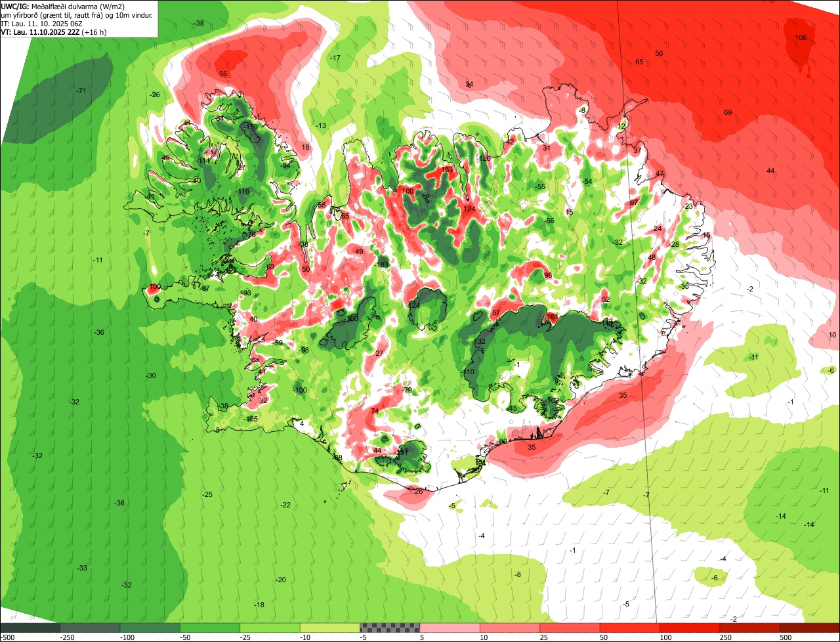Click the '116' flux value on the map

243,191
